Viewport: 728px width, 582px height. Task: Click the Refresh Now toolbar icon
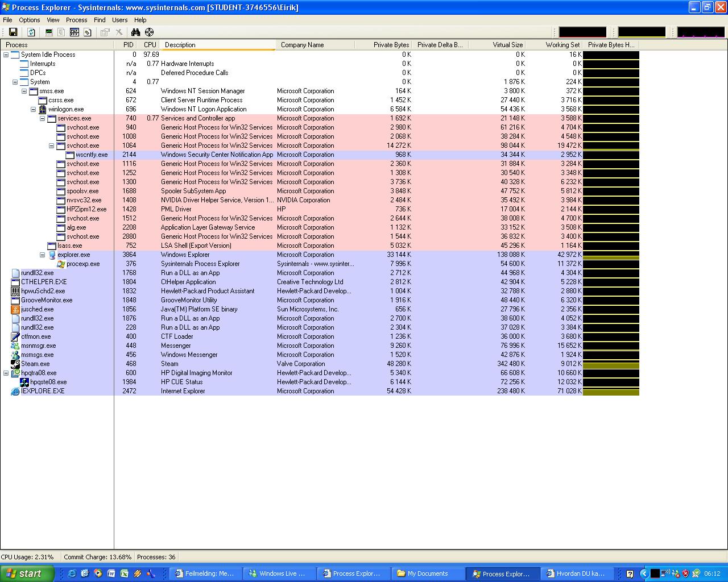[31, 32]
